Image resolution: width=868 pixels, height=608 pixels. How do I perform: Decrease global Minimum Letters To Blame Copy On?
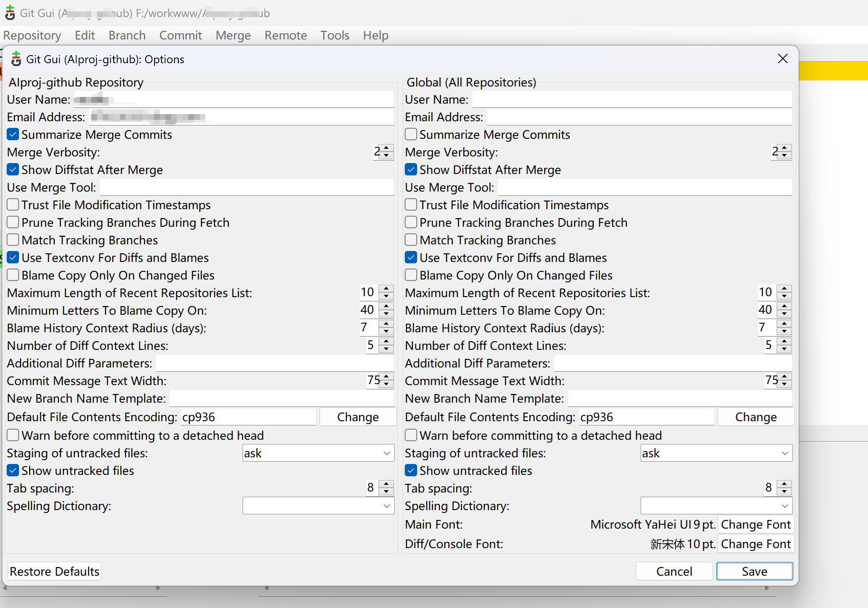click(785, 314)
